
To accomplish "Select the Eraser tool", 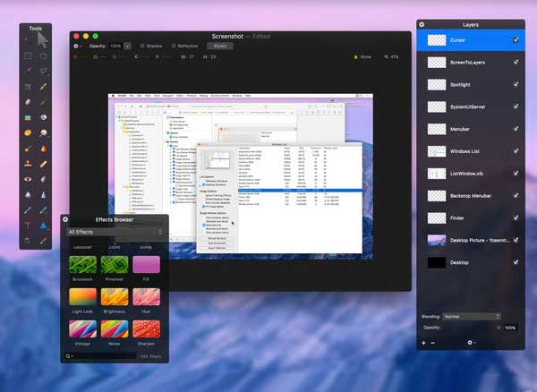I will click(28, 102).
